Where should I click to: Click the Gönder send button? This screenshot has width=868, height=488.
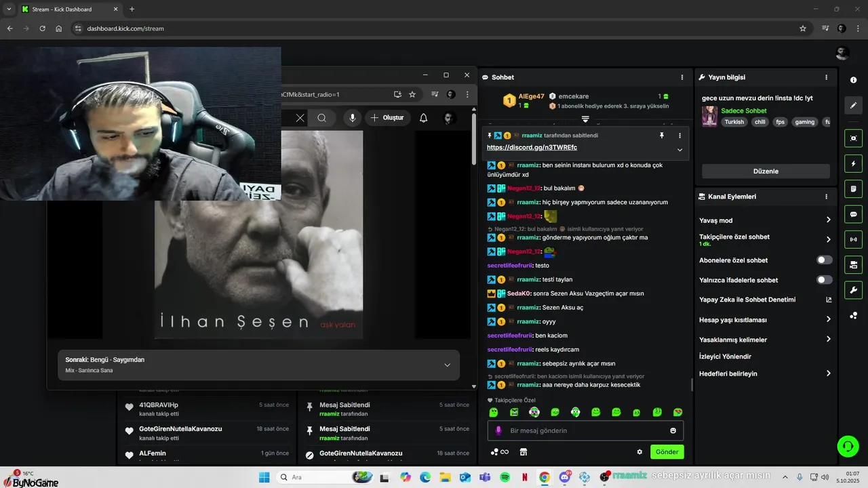tap(667, 452)
